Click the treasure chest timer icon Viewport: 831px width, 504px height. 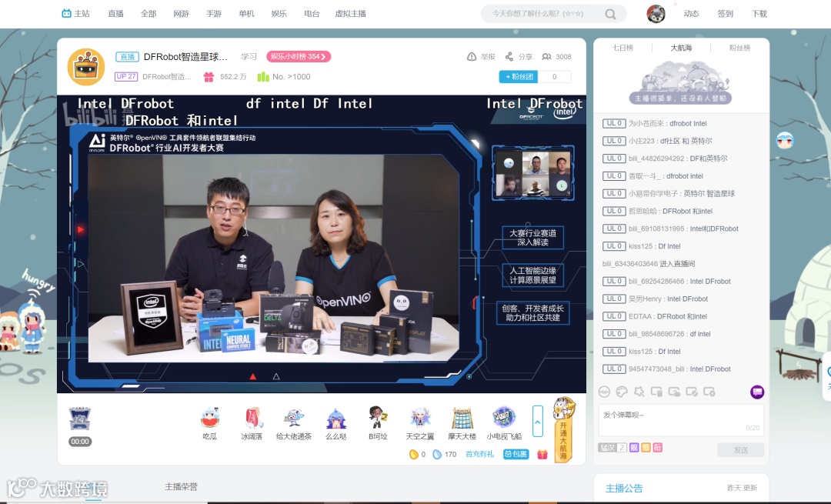80,419
